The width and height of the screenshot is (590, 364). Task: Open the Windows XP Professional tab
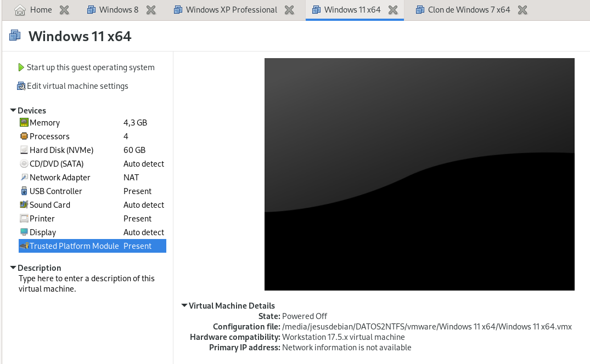point(232,10)
